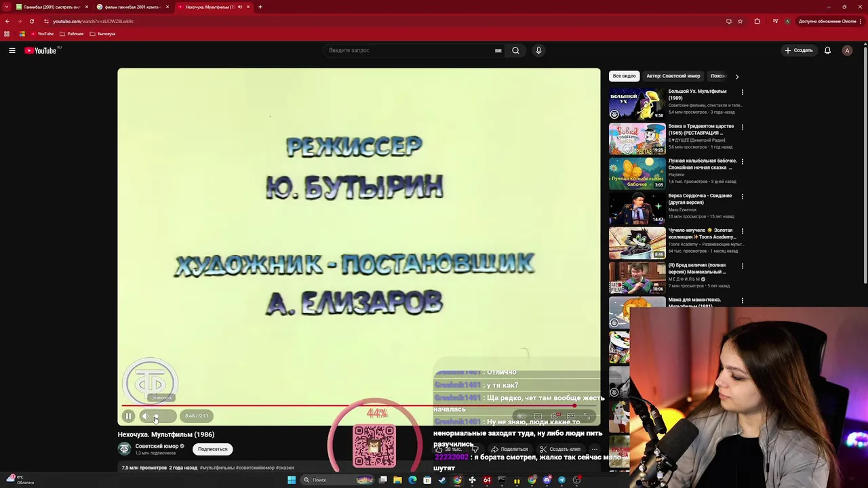
Task: Subscribe with the Подписаться button
Action: pos(212,449)
